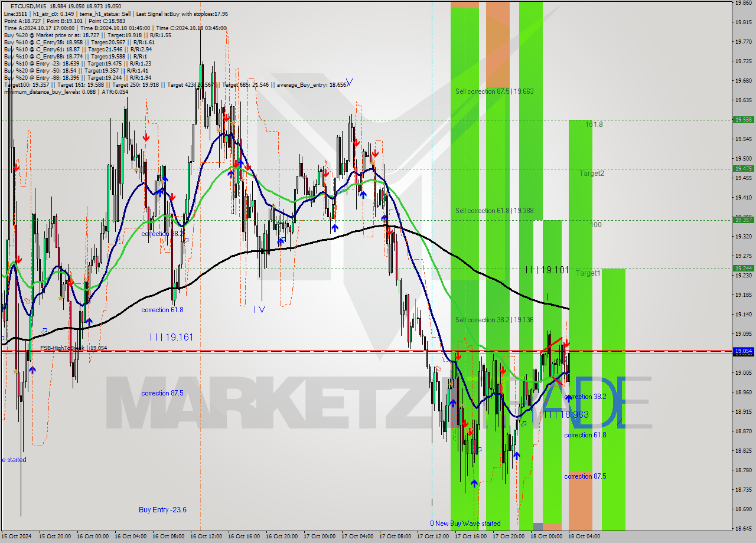756x543 pixels.
Task: Click 'Sell correction 61.8 | 19.388' label
Action: coord(494,211)
